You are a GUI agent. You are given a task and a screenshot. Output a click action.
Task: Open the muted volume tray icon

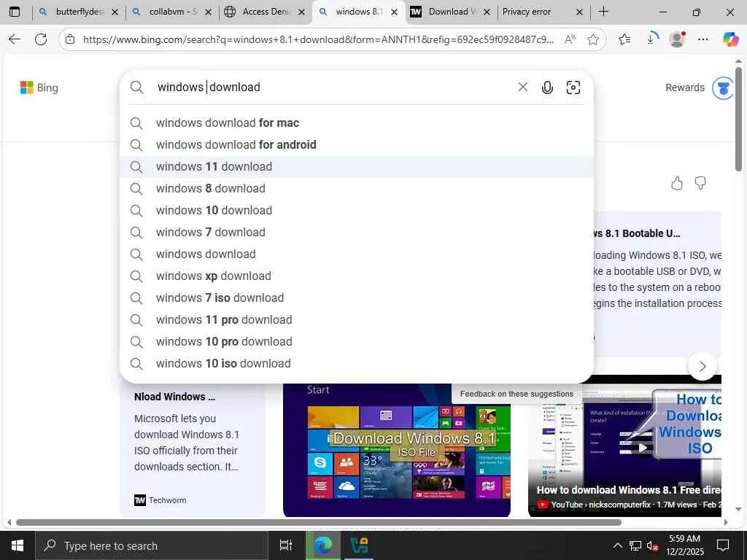coord(652,545)
